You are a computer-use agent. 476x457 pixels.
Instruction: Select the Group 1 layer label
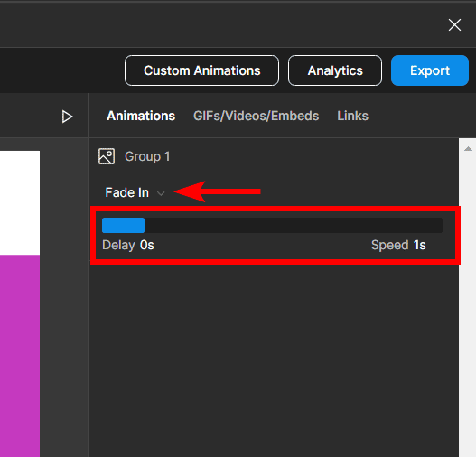[x=147, y=157]
